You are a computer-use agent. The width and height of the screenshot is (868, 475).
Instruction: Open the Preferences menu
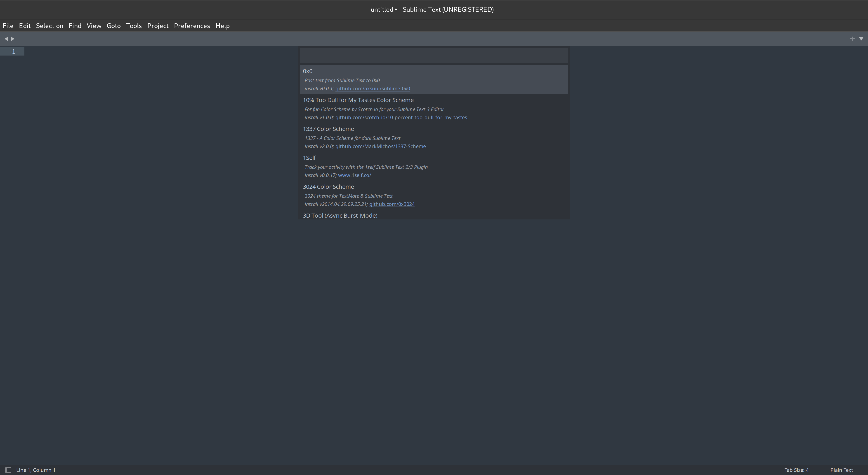pyautogui.click(x=191, y=25)
